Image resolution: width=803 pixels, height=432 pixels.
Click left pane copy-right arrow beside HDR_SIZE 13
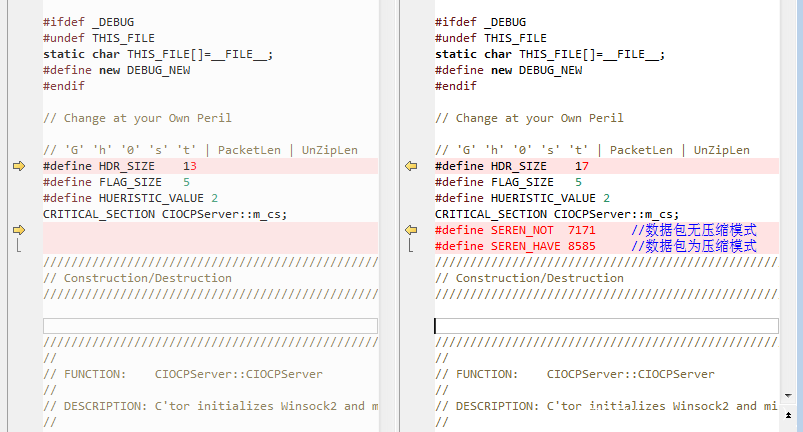tap(18, 166)
